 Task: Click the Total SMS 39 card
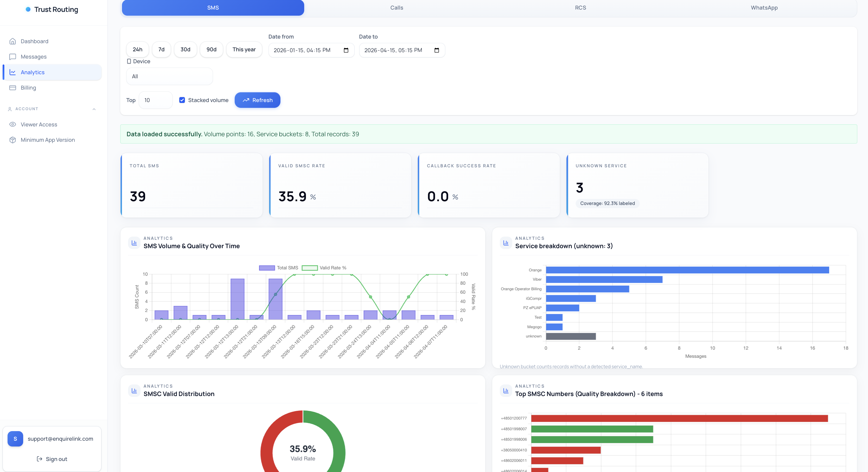coord(192,185)
